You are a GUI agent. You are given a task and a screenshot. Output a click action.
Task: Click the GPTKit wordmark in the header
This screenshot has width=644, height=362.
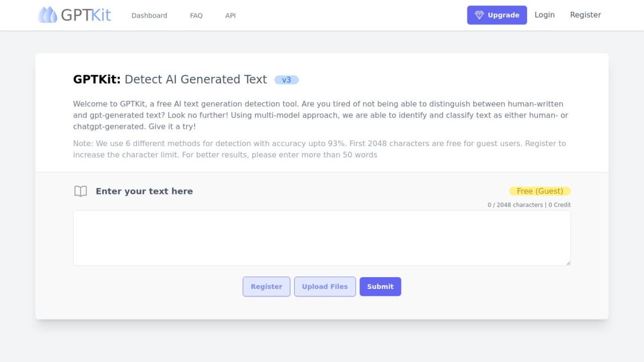[x=86, y=15]
